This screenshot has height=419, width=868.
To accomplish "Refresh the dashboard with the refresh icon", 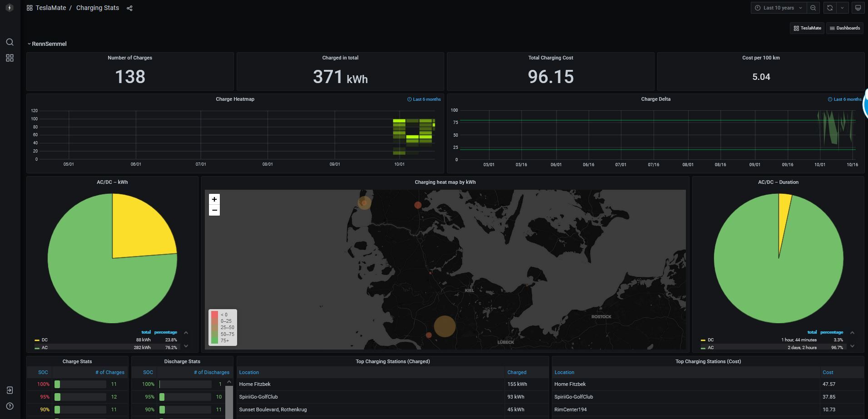I will pos(830,8).
